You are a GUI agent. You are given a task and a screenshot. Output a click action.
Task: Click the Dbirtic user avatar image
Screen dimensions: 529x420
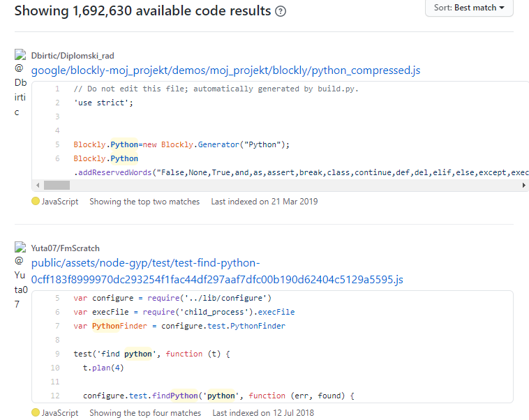point(20,54)
